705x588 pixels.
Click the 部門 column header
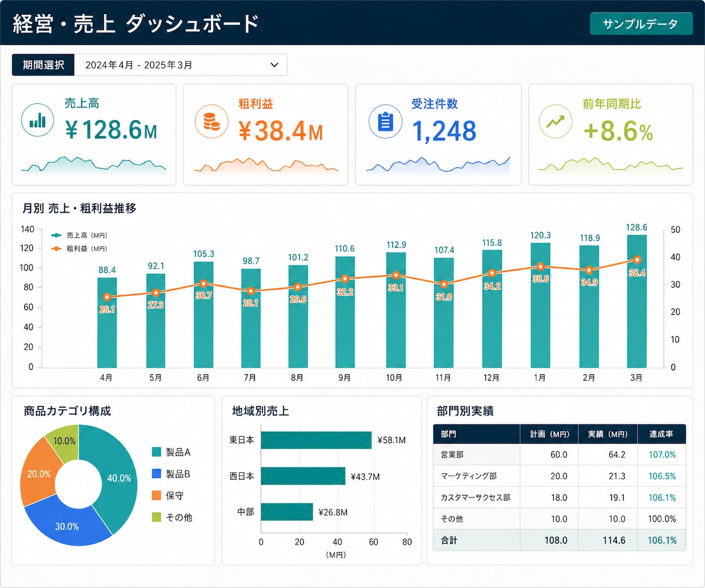coord(477,434)
